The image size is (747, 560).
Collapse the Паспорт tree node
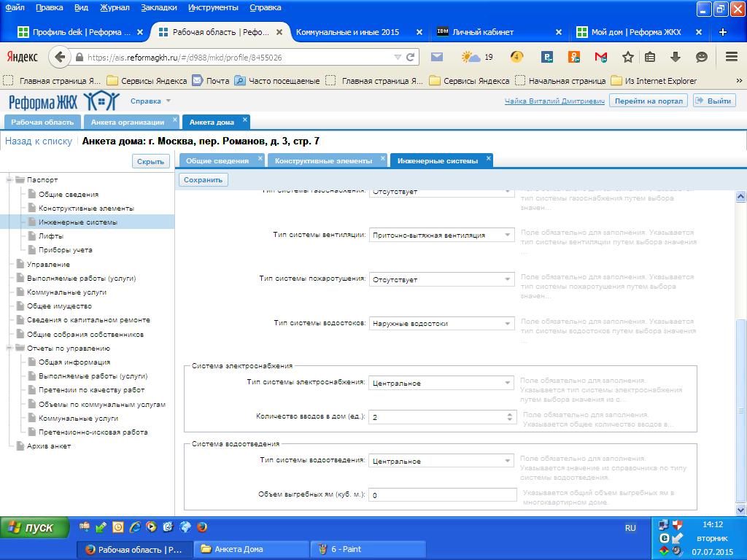(x=9, y=180)
